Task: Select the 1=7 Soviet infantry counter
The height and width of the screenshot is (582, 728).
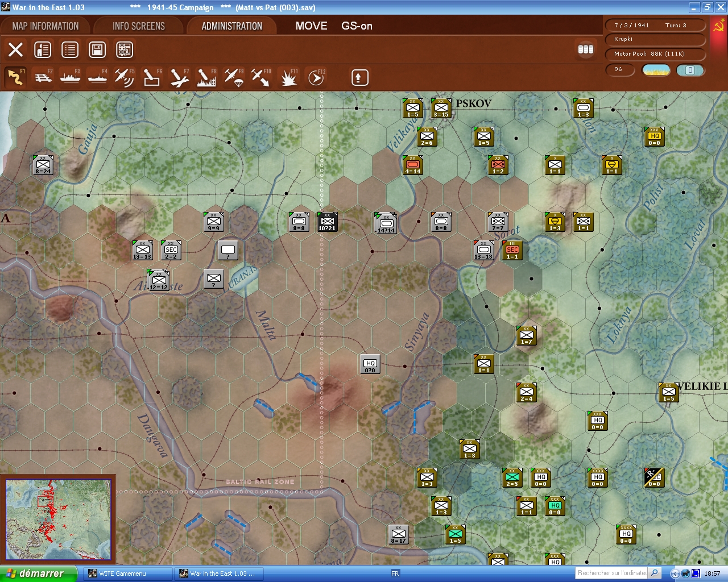Action: [526, 335]
